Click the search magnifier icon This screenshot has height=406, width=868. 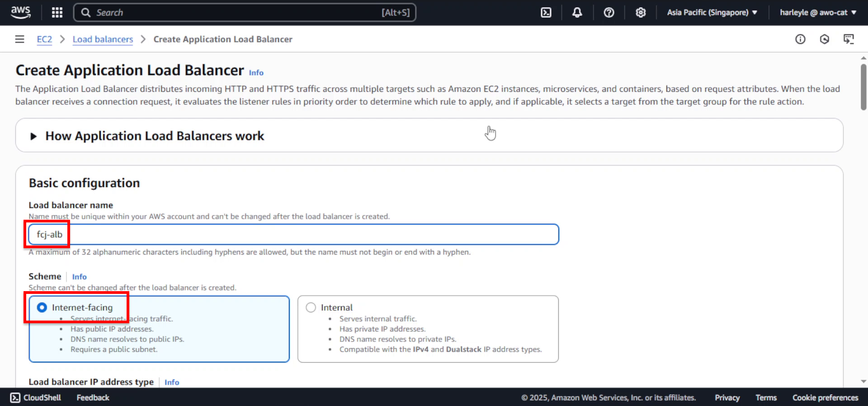click(x=86, y=13)
